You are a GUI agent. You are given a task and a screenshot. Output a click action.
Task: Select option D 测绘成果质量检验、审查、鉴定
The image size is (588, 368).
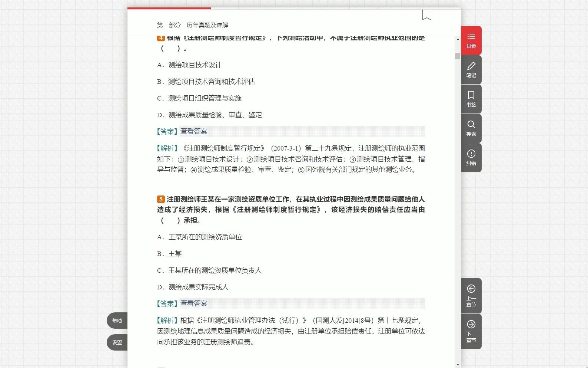(209, 115)
